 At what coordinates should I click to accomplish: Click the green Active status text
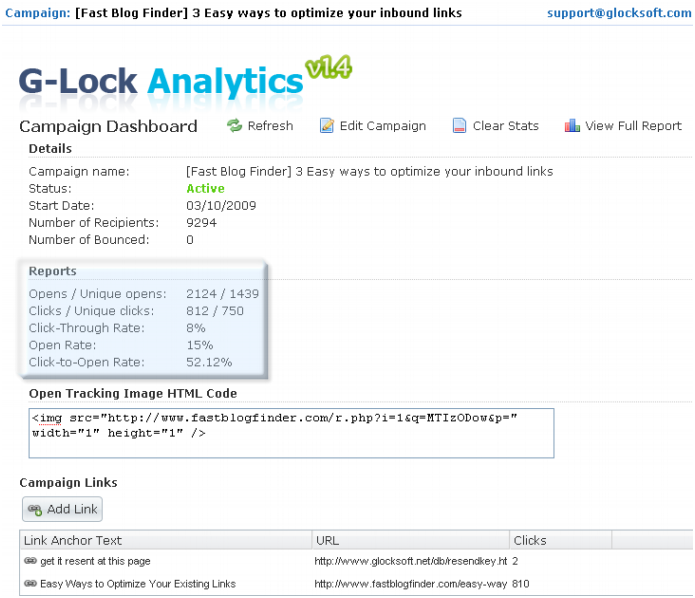click(x=205, y=188)
